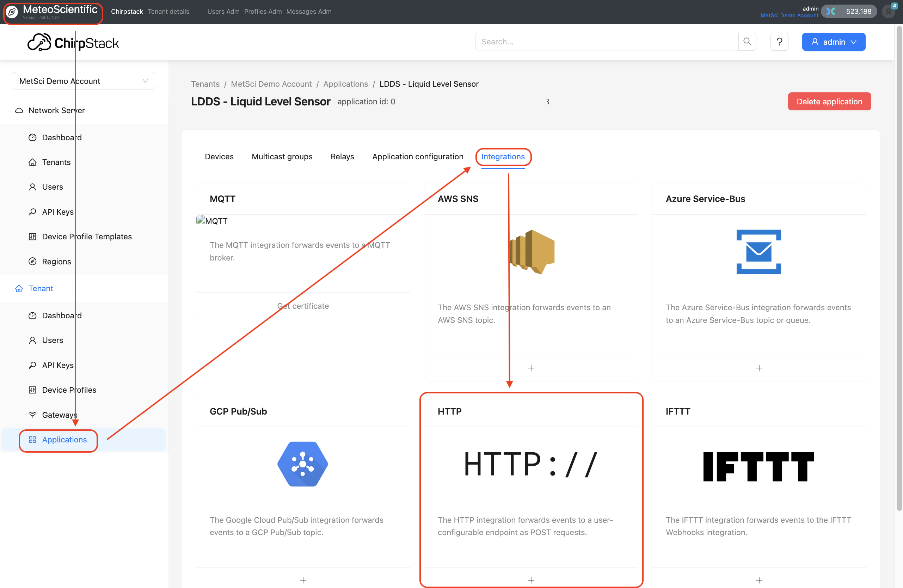
Task: Switch to the Multicast groups tab
Action: pyautogui.click(x=282, y=157)
